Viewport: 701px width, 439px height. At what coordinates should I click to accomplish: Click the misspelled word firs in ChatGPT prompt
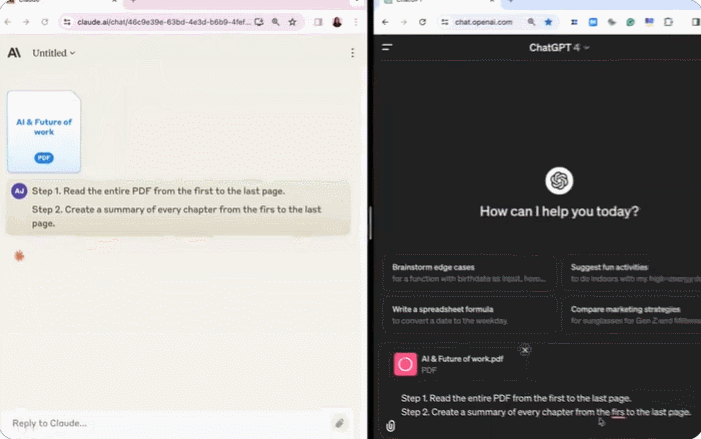coord(618,412)
